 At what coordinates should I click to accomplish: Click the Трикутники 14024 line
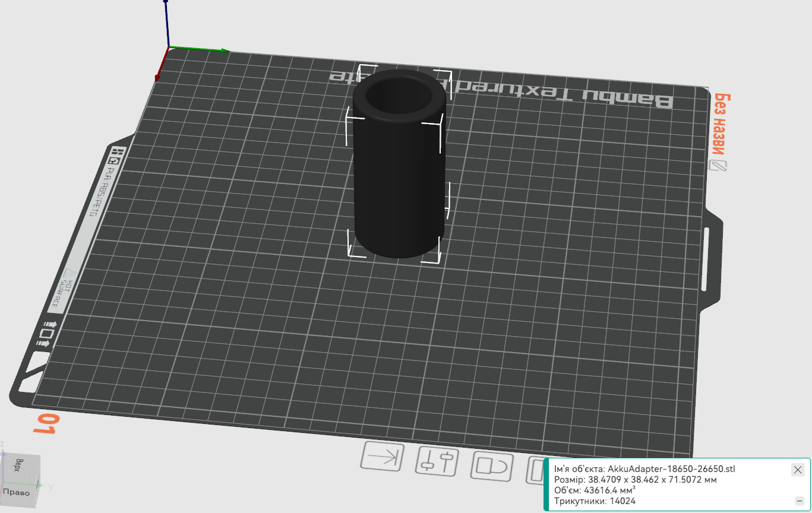595,501
